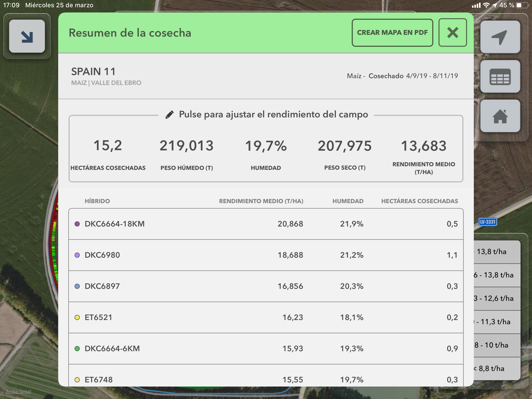Tap the 'Resumen de la cosecha' title

coord(130,33)
